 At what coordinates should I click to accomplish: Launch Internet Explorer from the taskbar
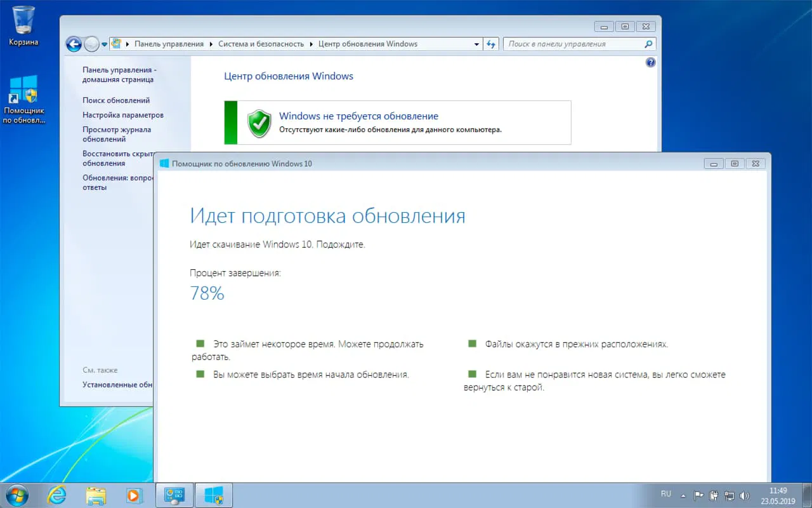57,495
